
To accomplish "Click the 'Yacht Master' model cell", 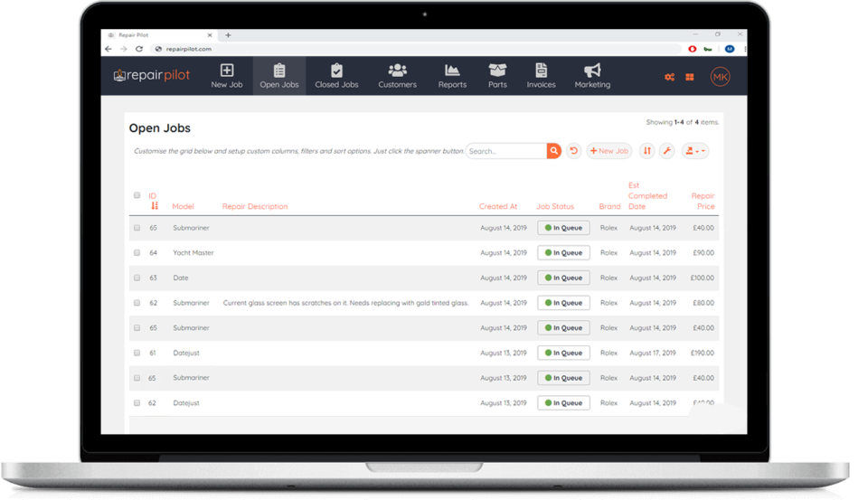I will tap(193, 252).
